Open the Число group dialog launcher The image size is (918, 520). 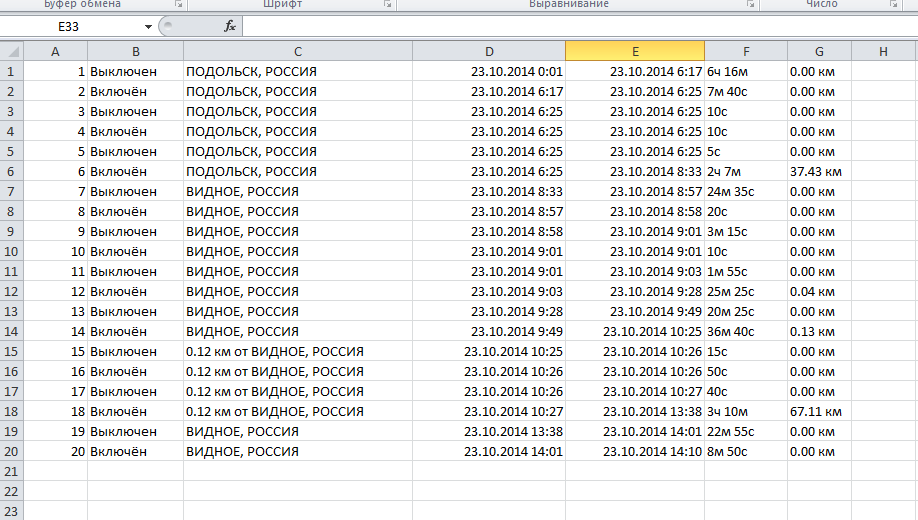(894, 4)
